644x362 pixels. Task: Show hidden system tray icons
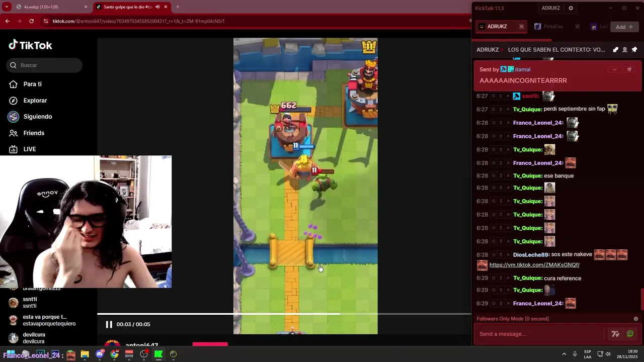tap(564, 354)
